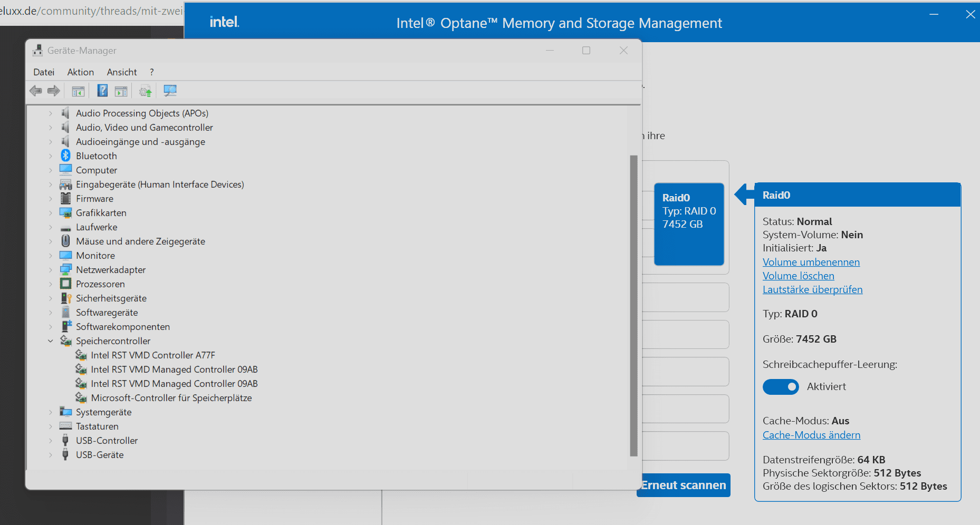Click the Erneut scannen button

684,485
